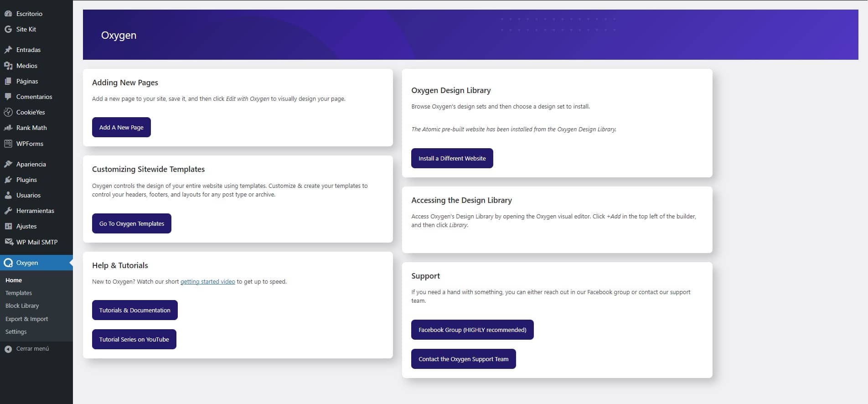Image resolution: width=868 pixels, height=404 pixels.
Task: Open the Entradas menu item
Action: click(36, 50)
